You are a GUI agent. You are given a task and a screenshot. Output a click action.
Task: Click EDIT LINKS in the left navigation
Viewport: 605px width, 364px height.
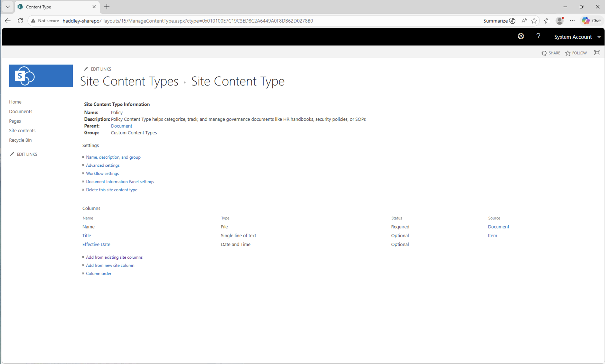point(24,154)
